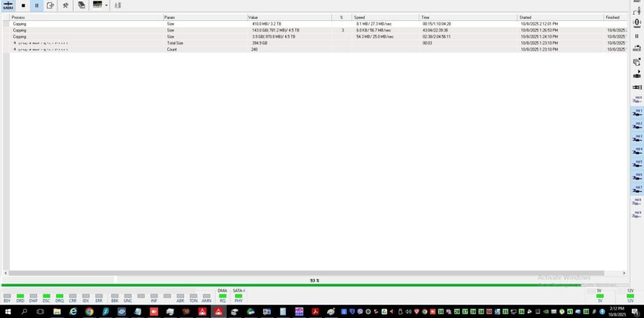
Task: Open dropdown arrow beside the drive image icon
Action: [106, 6]
